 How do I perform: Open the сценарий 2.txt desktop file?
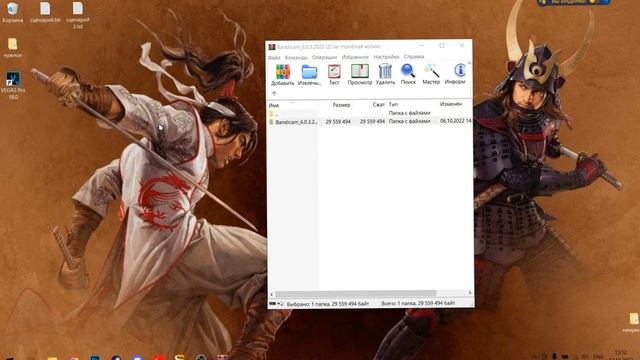[x=78, y=16]
